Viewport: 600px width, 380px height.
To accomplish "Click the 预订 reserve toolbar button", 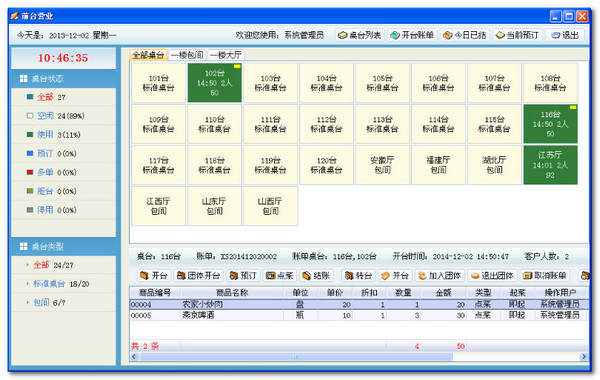I will (x=243, y=276).
